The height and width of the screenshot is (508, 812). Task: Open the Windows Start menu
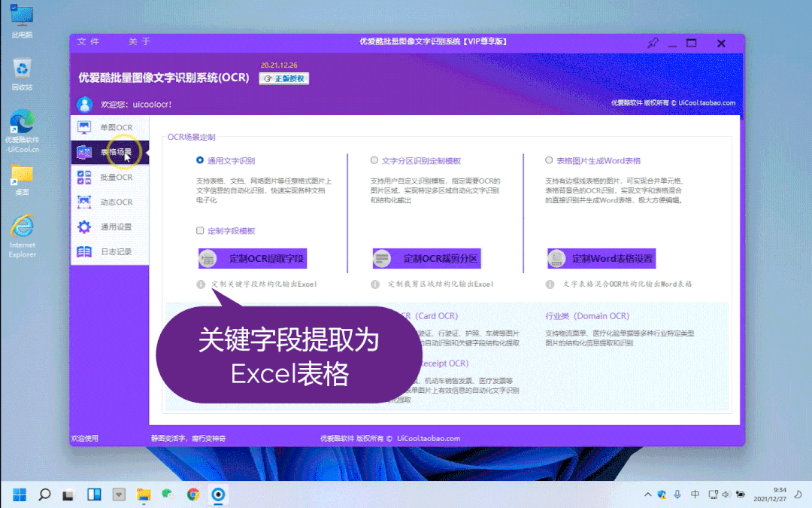coord(20,494)
